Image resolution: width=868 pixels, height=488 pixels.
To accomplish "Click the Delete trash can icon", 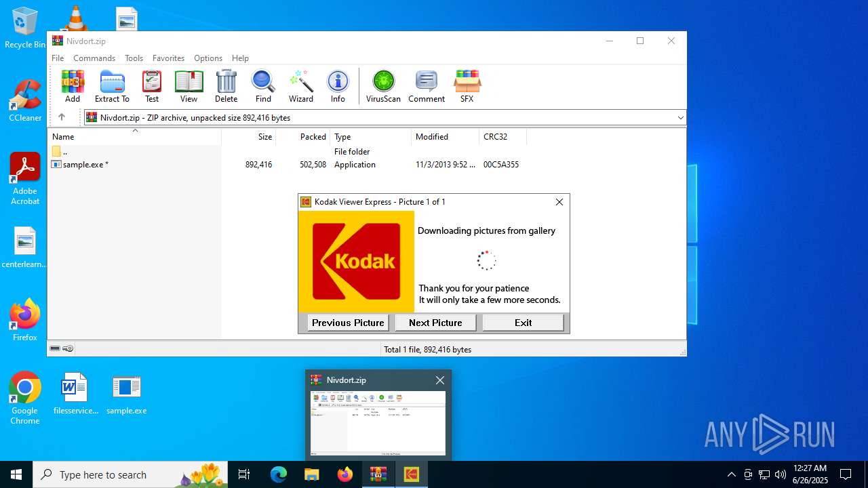I will [x=226, y=86].
